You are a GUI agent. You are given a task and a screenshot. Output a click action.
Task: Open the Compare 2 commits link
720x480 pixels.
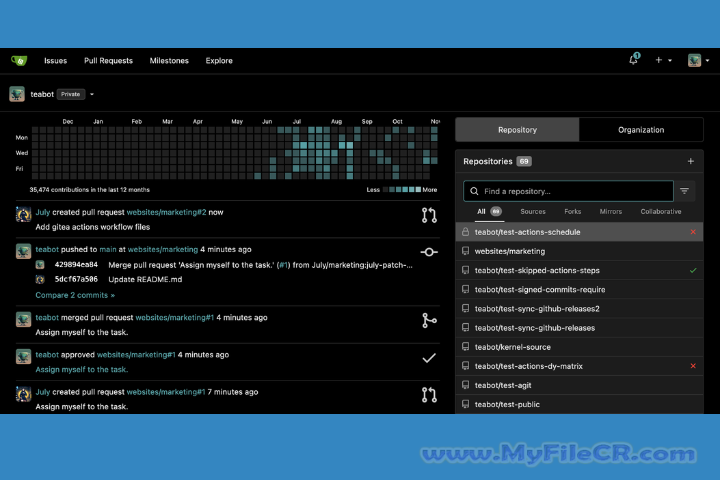point(75,295)
